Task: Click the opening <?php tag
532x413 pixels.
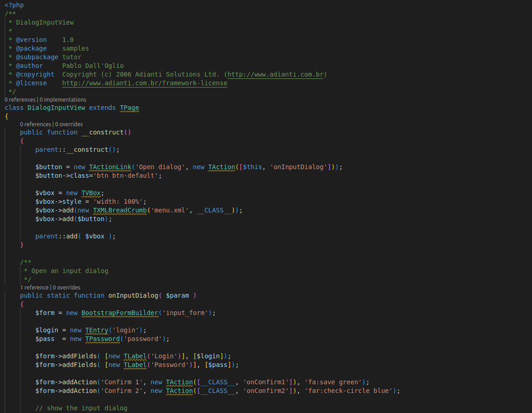Action: click(14, 5)
